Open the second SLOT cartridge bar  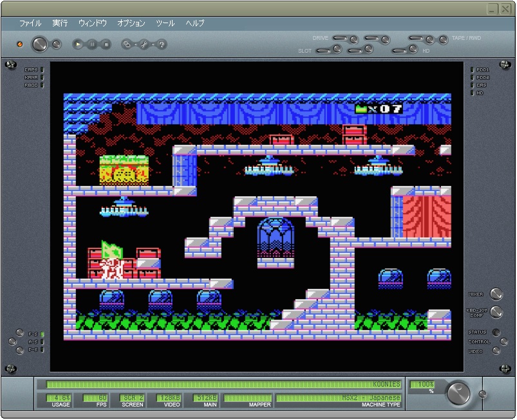[x=355, y=51]
